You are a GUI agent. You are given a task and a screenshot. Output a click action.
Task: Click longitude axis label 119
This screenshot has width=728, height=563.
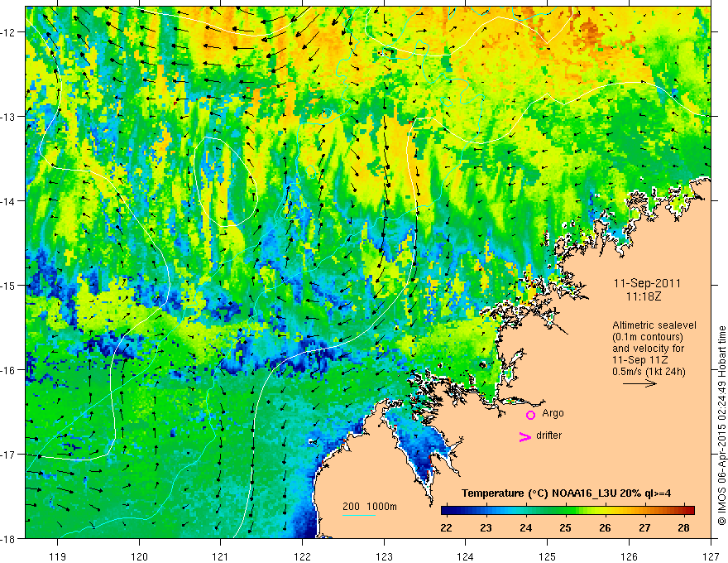tap(58, 556)
